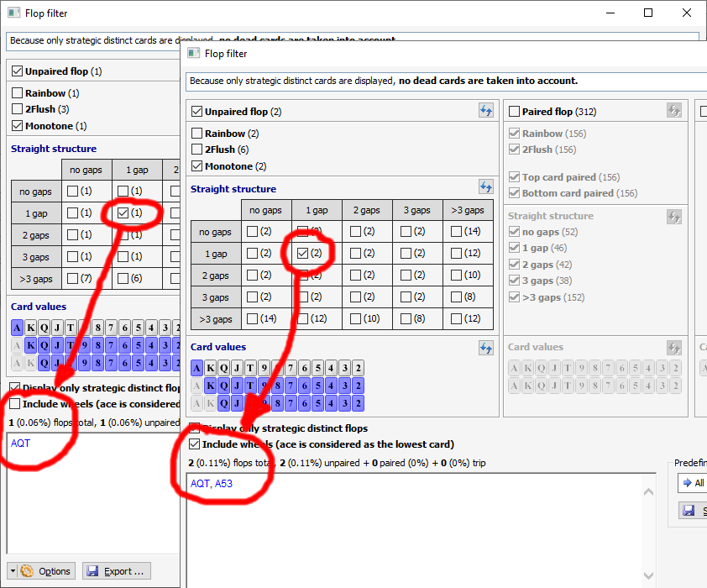Screen dimensions: 707x588
Task: Enable Rainbow (2) in the front window
Action: [x=197, y=133]
